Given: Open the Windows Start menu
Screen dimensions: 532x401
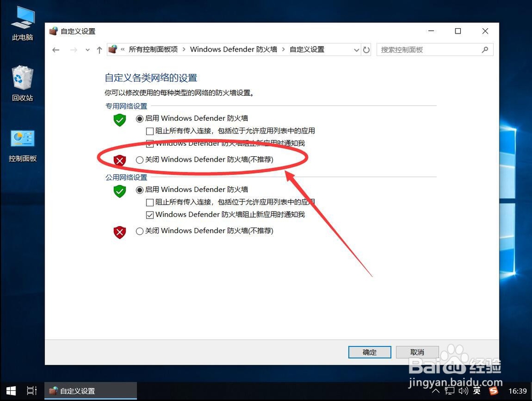Looking at the screenshot, I should coord(11,391).
